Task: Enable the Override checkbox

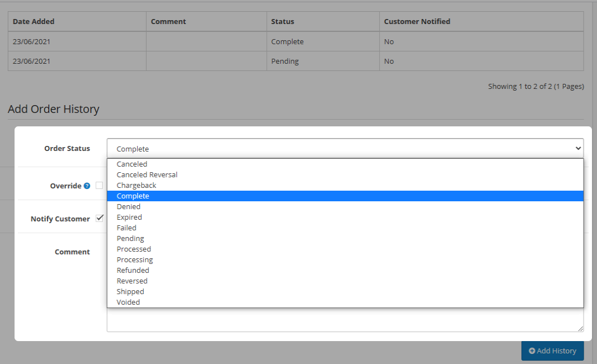Action: click(x=99, y=186)
